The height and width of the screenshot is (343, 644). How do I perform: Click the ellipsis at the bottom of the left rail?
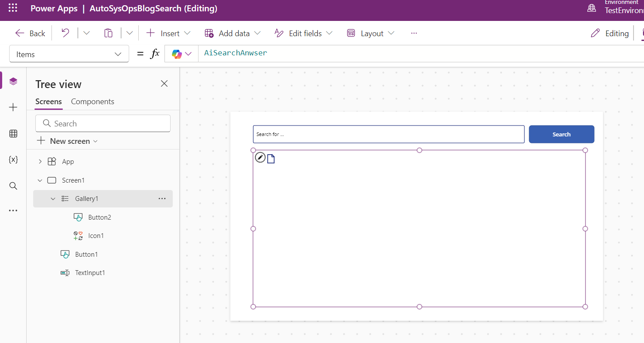point(13,210)
